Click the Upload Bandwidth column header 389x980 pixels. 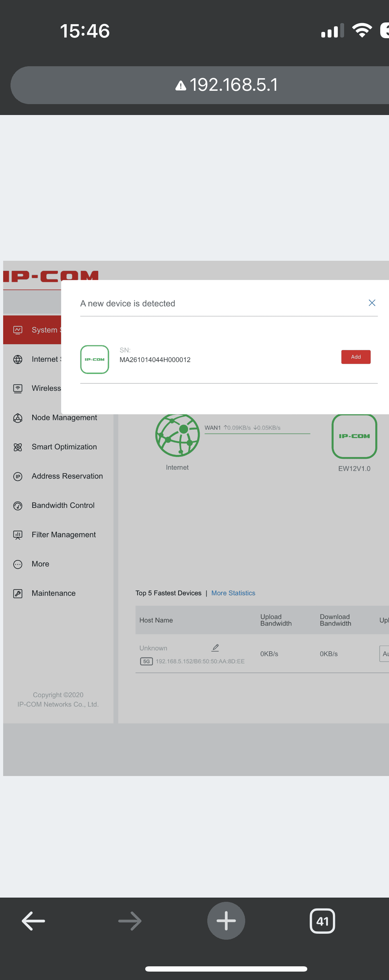pos(276,620)
